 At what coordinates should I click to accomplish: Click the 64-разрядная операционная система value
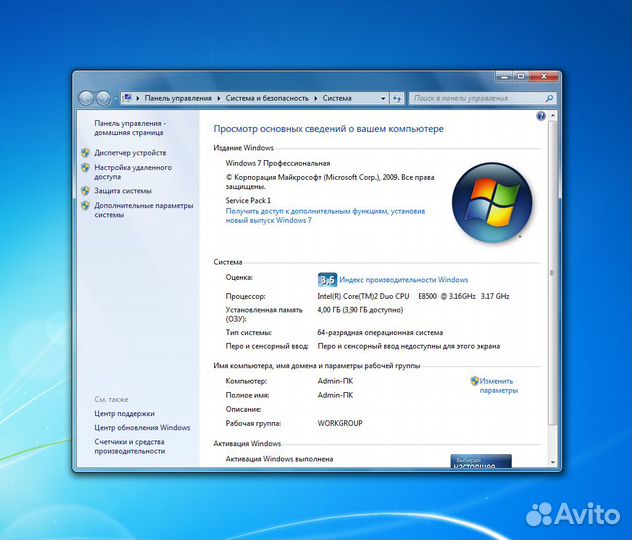click(x=380, y=332)
